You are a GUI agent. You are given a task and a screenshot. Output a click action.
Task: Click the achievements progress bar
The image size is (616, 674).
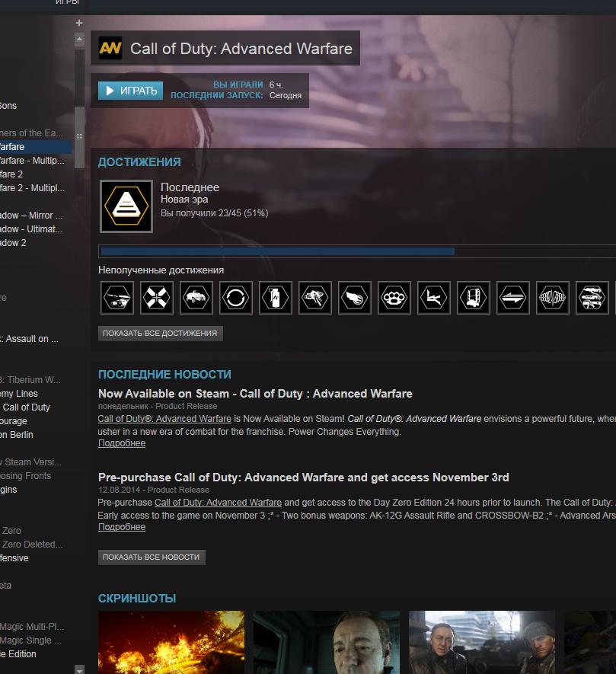[x=357, y=251]
